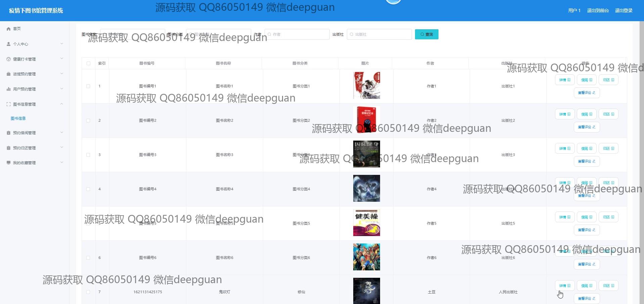Click 借阅 for 图书名称1

[587, 80]
